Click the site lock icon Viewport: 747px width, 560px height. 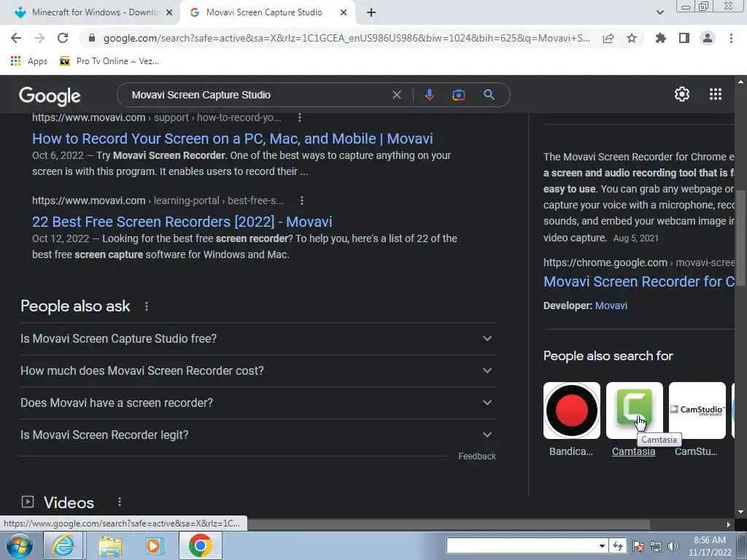coord(92,38)
